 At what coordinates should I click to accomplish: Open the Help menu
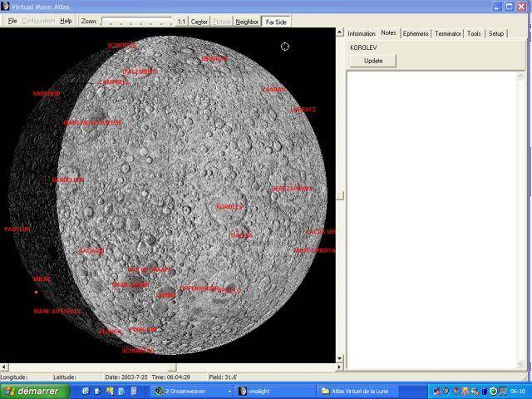pyautogui.click(x=66, y=21)
